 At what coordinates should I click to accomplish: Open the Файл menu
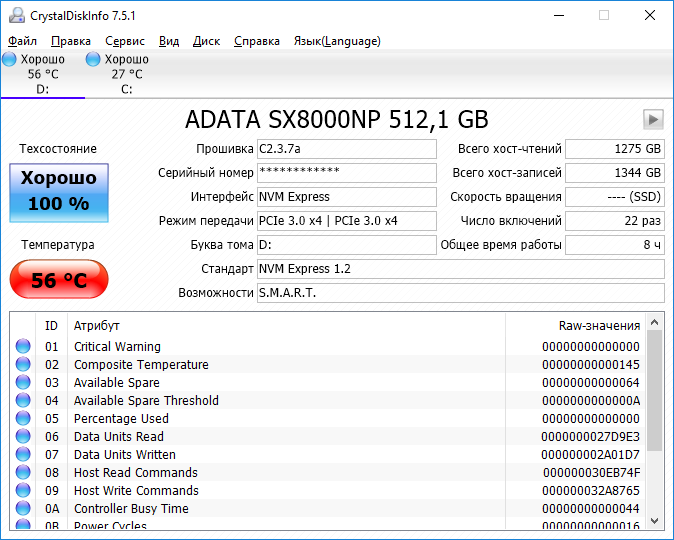(22, 41)
